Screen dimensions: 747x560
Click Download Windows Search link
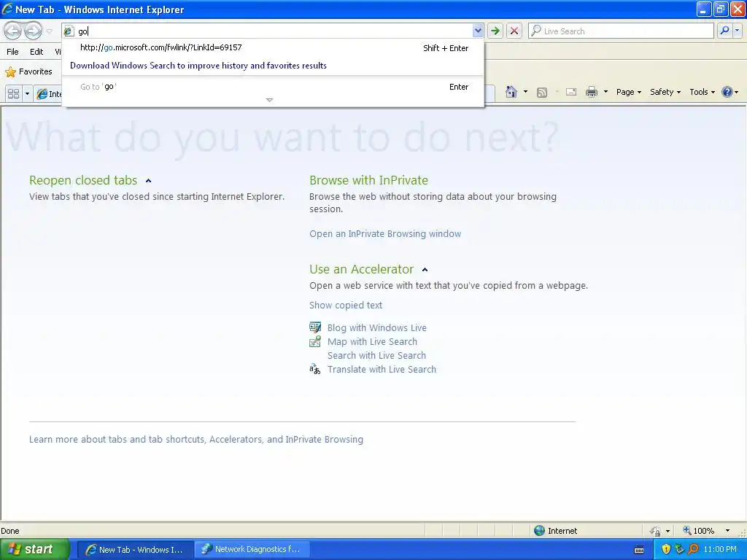198,66
